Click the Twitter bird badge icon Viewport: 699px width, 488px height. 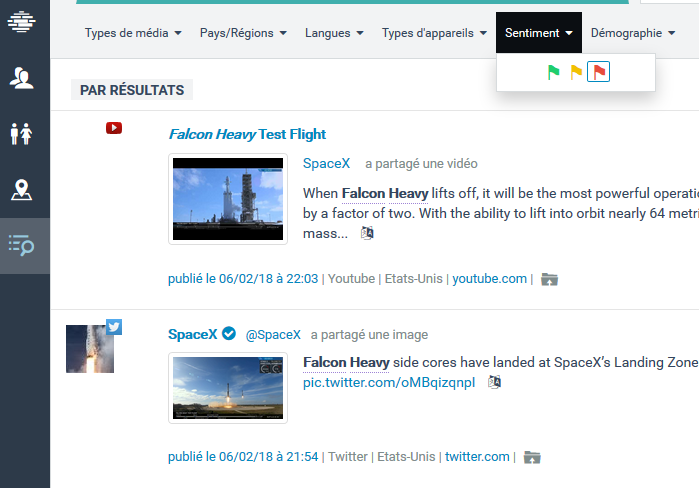114,327
